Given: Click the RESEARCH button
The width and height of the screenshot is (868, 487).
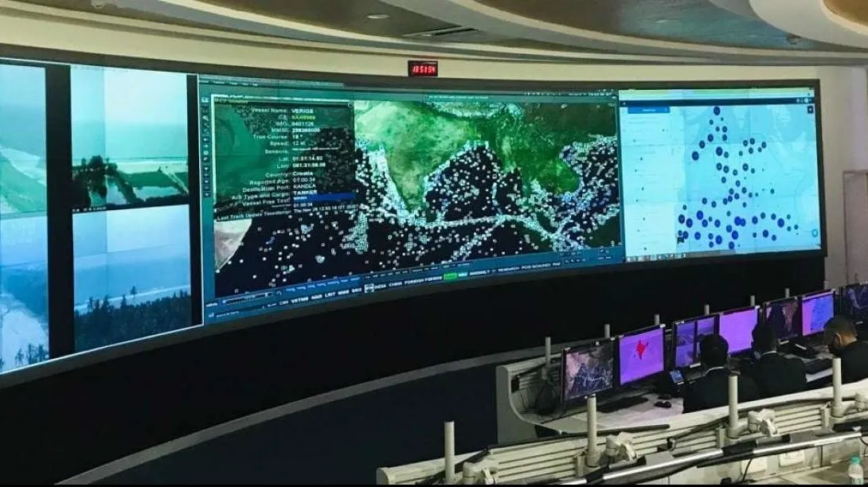Looking at the screenshot, I should [509, 270].
